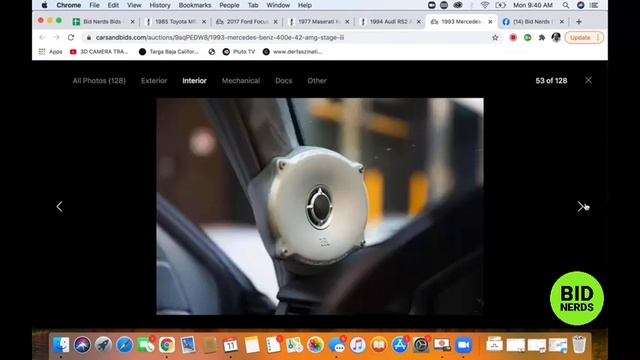Open Music app from the dock
Image resolution: width=640 pixels, height=360 pixels.
click(x=358, y=345)
